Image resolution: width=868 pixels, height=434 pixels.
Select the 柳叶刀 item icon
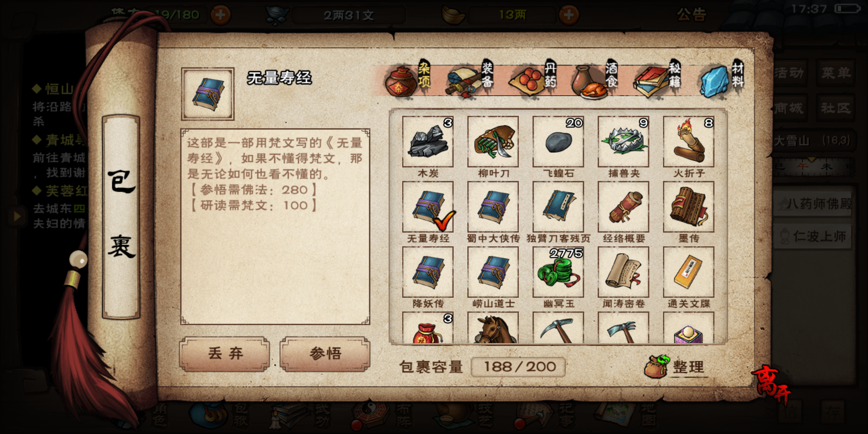[493, 142]
